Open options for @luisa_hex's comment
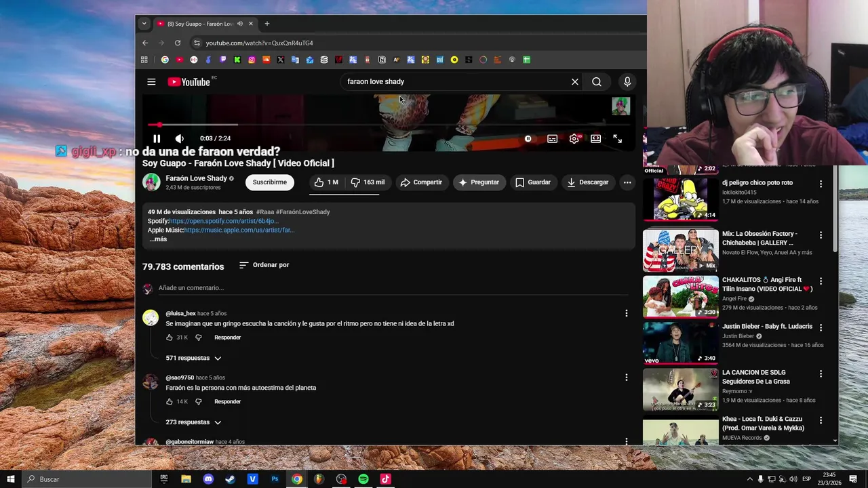This screenshot has width=868, height=488. coord(627,313)
